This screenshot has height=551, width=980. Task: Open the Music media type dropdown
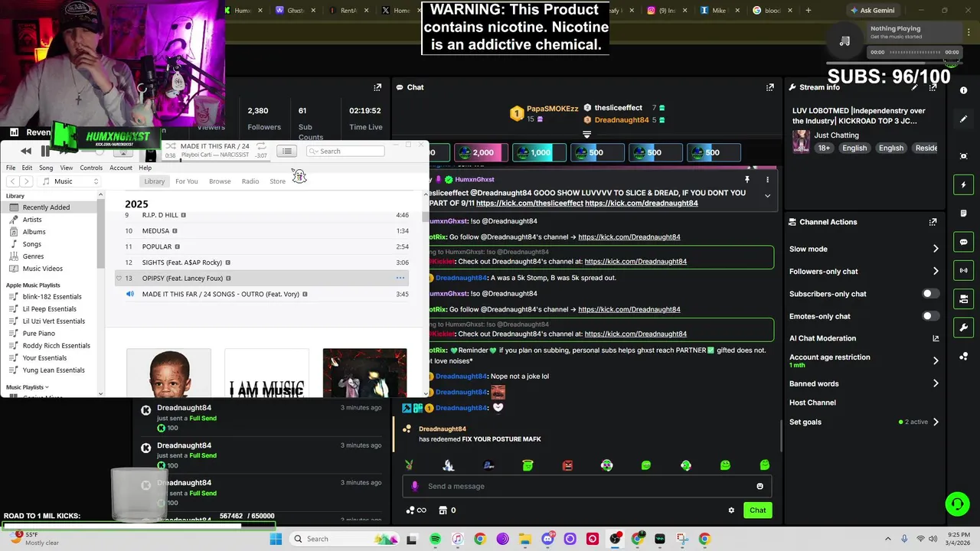coord(70,181)
